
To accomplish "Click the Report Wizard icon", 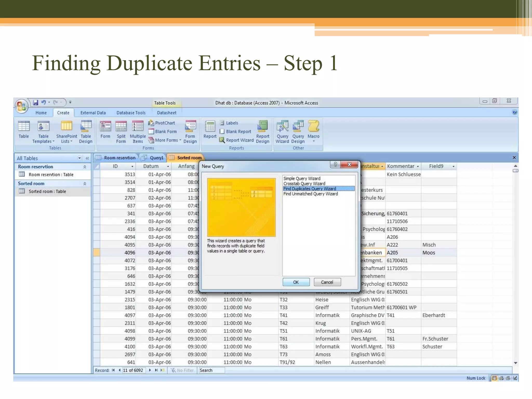I will point(222,140).
